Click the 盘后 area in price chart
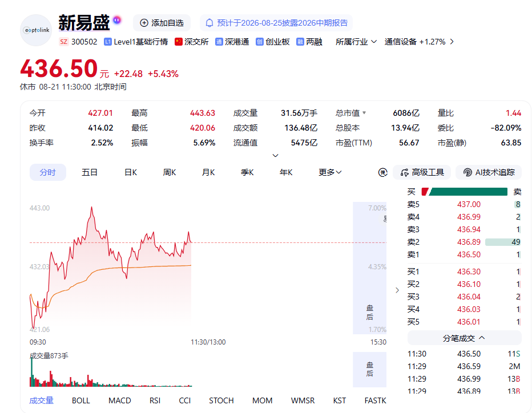532x413 pixels. coord(369,268)
